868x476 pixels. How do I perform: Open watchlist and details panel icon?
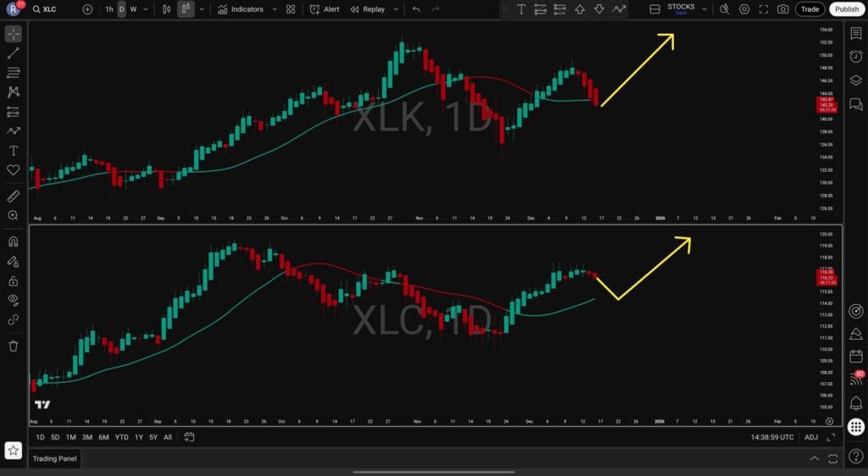pos(856,34)
